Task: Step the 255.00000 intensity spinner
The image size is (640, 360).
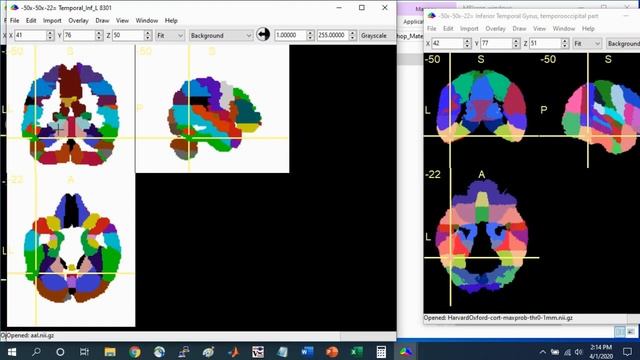Action: pyautogui.click(x=353, y=36)
